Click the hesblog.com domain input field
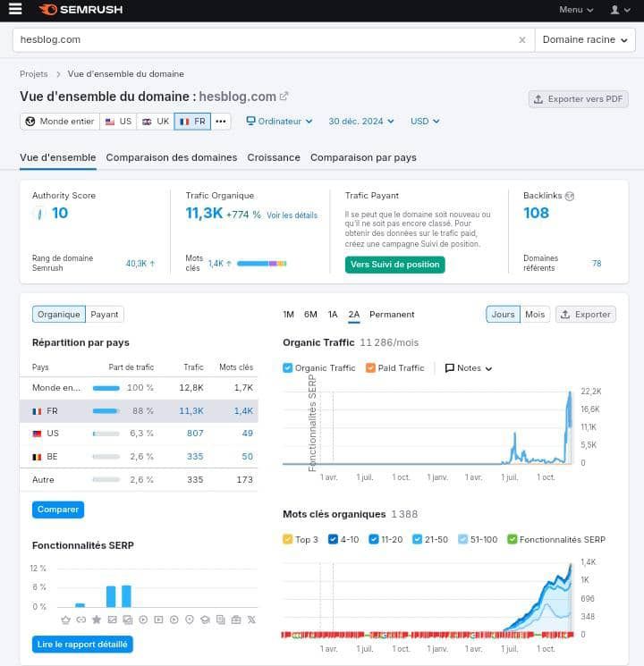Screen dimensions: 644x666 [x=274, y=40]
